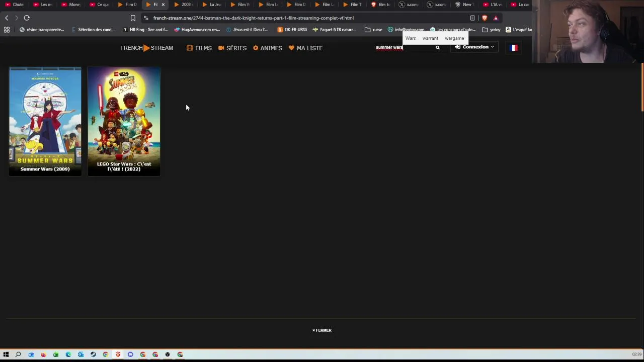
Task: Click the 'Summer Wars (2009)' title text
Action: [x=45, y=169]
